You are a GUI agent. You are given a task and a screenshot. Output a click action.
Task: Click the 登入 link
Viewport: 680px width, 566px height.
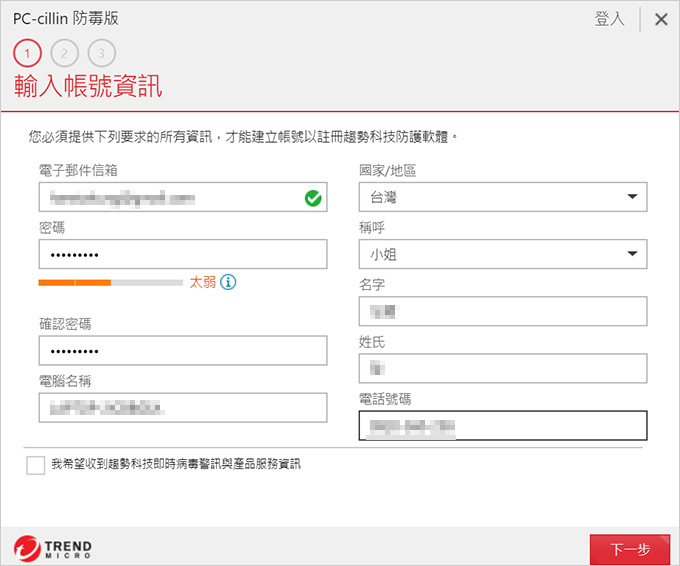(609, 19)
